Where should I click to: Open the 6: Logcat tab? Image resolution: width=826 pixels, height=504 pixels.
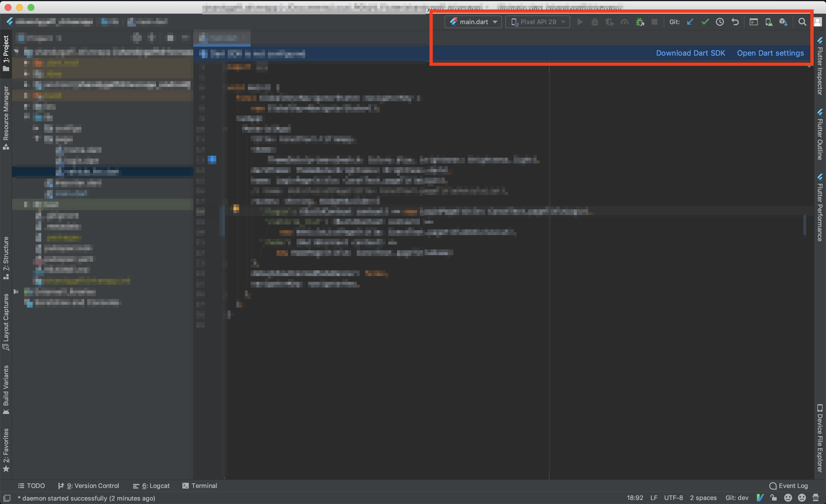pos(151,486)
